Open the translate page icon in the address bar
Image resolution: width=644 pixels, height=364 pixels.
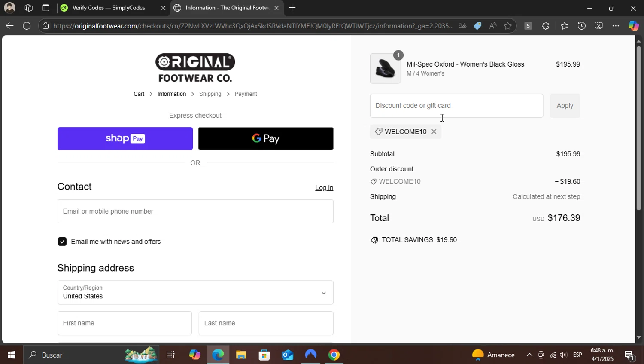pyautogui.click(x=462, y=26)
